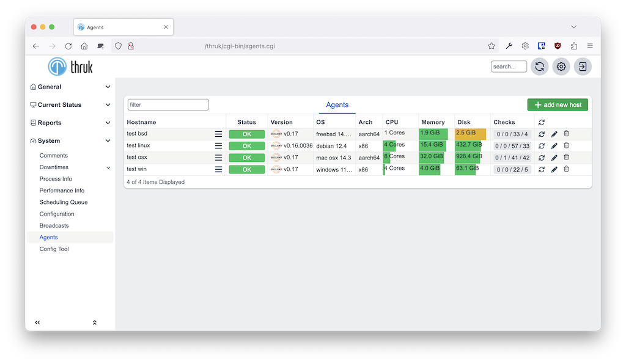This screenshot has height=364, width=626.
Task: Refresh inventory for test bsd row
Action: pyautogui.click(x=542, y=134)
